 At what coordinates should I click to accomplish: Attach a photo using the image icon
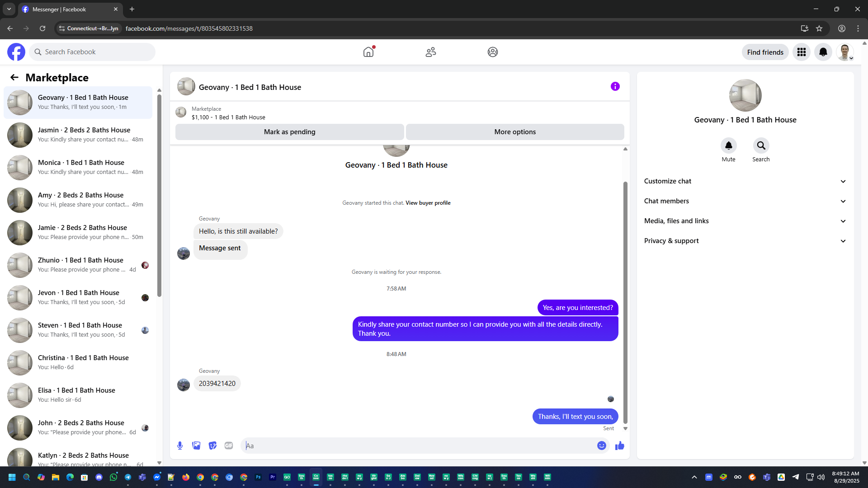pos(196,446)
